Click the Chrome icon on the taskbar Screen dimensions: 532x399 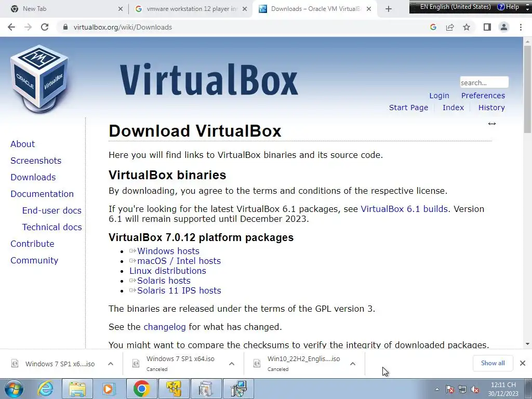(x=141, y=389)
